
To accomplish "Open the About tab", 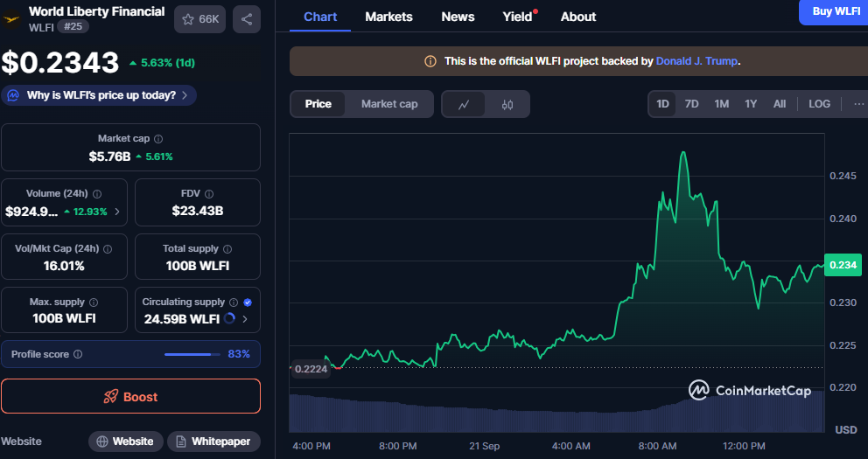I will click(x=577, y=17).
